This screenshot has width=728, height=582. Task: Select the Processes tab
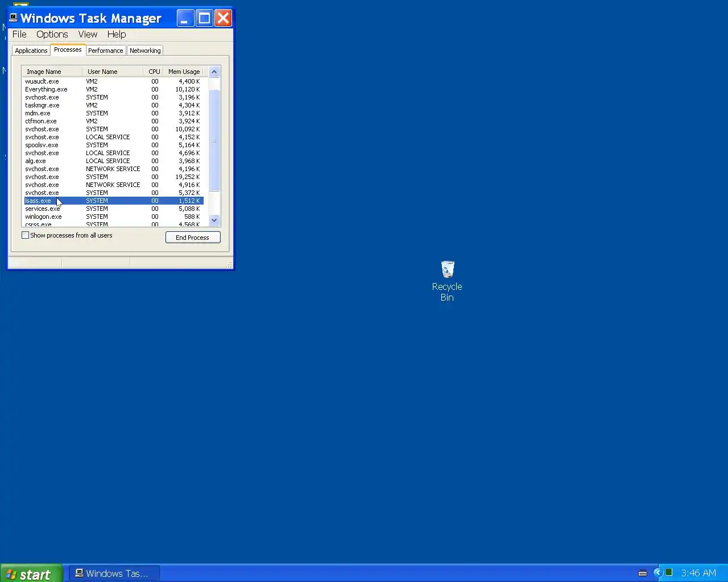[x=68, y=49]
